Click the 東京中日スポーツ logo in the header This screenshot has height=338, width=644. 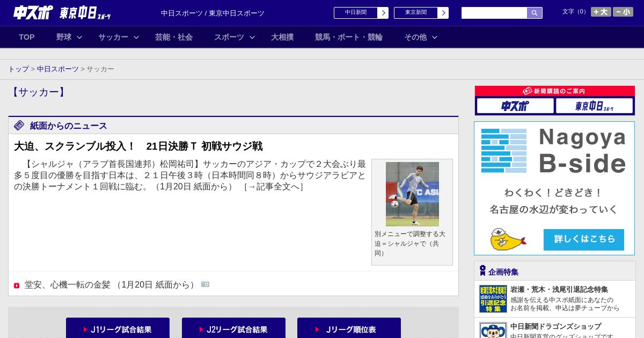click(x=85, y=13)
